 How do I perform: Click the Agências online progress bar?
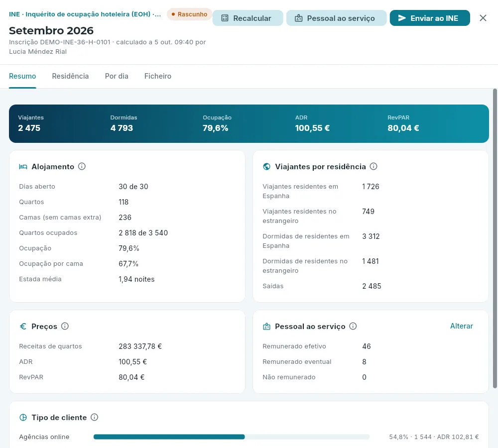click(232, 437)
